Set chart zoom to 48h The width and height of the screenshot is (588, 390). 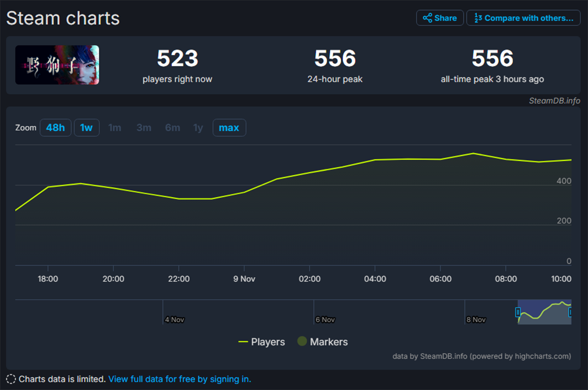[55, 128]
